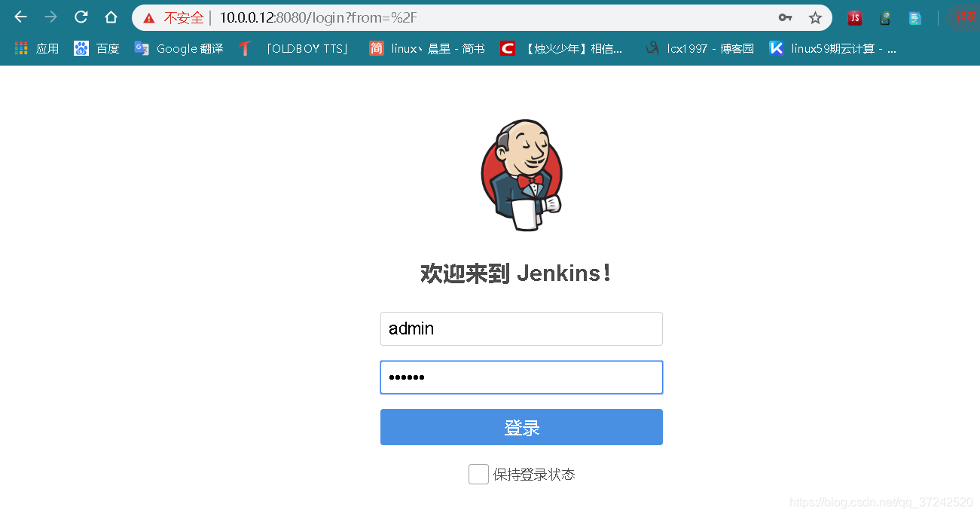Click the 欢迎来到 Jenkins! heading
This screenshot has width=980, height=516.
point(516,273)
